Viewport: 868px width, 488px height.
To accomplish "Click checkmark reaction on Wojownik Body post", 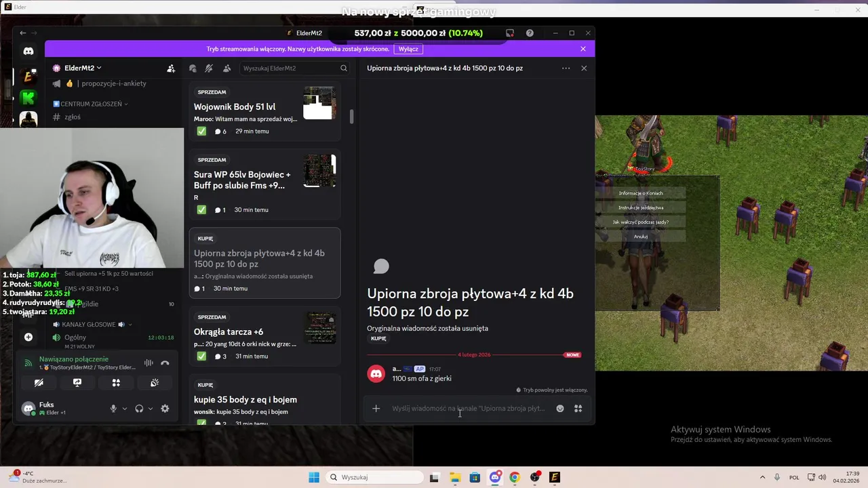I will coord(201,131).
